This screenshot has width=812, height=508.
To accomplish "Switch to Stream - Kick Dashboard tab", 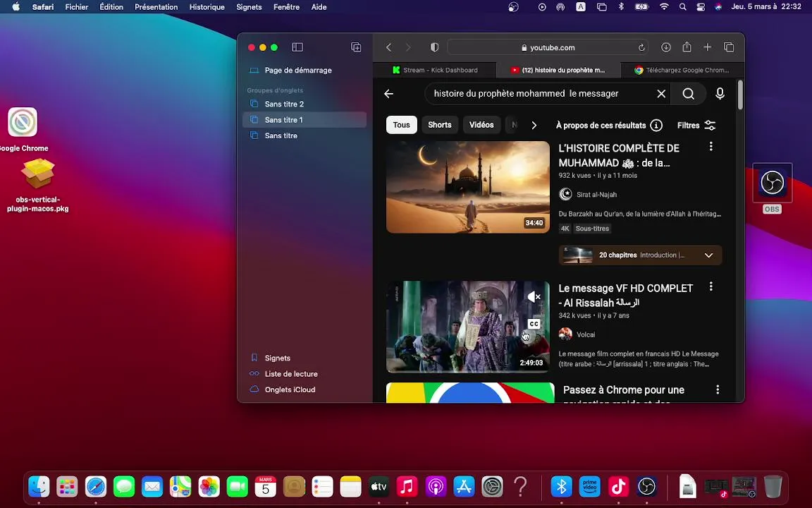I will point(434,70).
